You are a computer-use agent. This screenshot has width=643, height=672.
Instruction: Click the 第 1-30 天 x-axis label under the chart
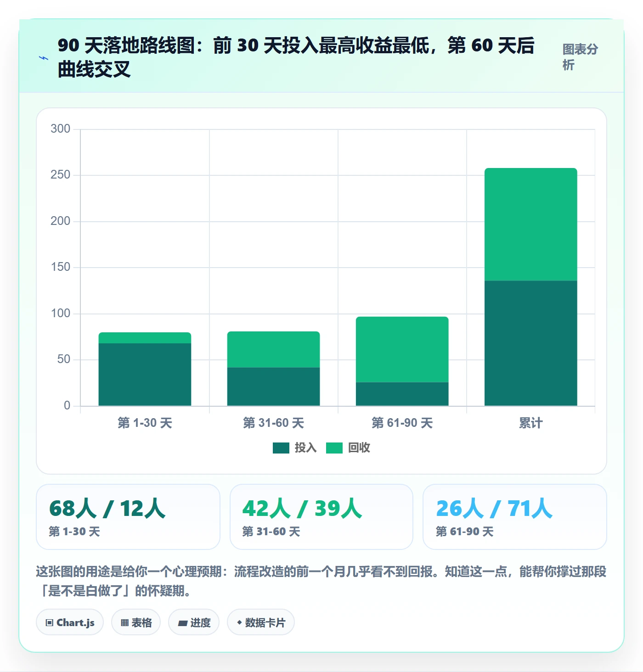click(145, 423)
